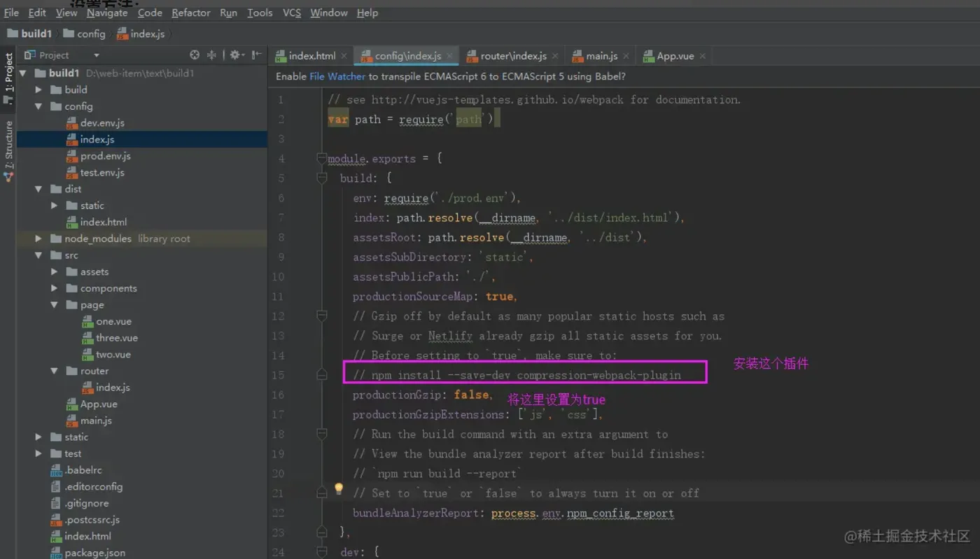Collapse the router folder
980x559 pixels.
coord(55,372)
